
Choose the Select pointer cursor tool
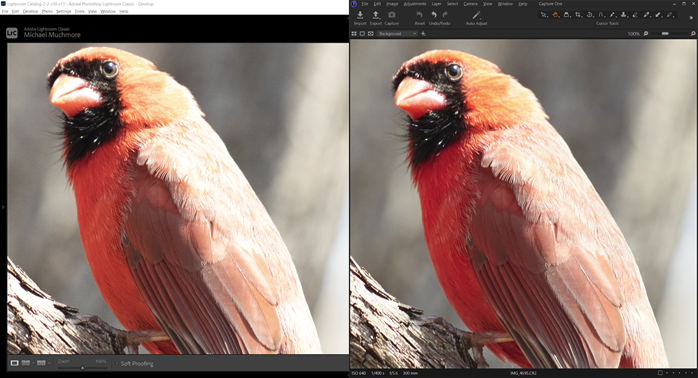pyautogui.click(x=544, y=15)
